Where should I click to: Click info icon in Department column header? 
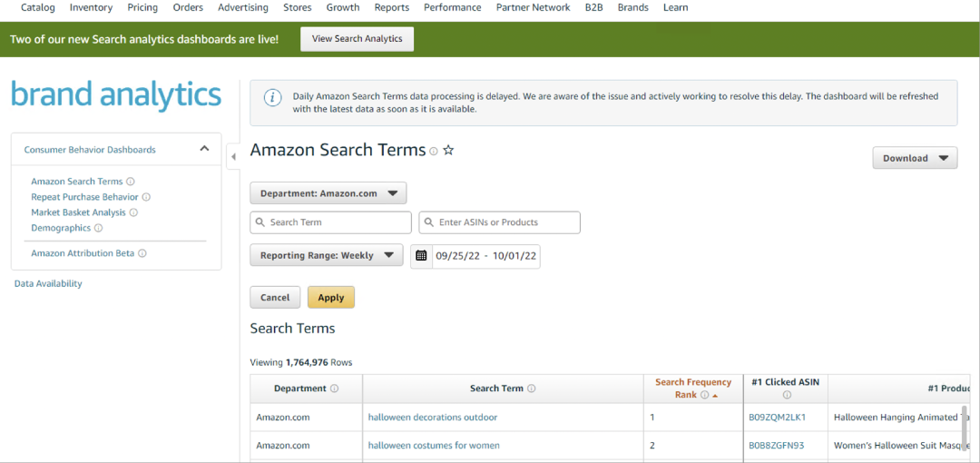(x=334, y=389)
